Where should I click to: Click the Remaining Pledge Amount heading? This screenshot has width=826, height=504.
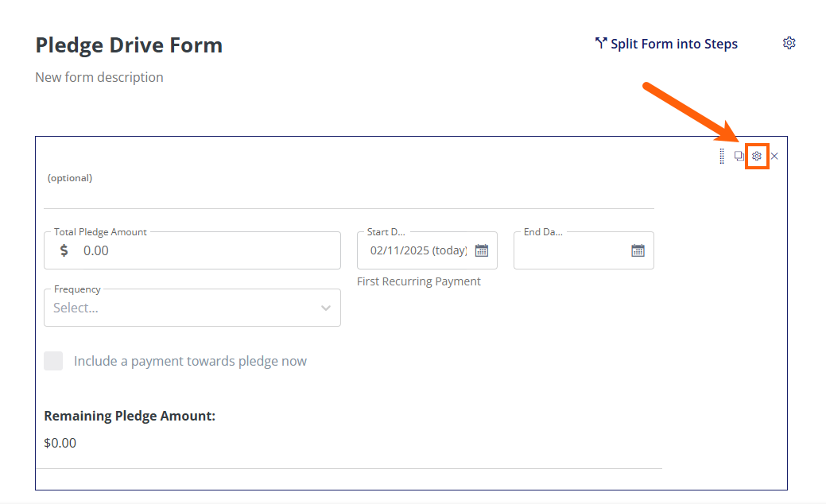tap(130, 416)
